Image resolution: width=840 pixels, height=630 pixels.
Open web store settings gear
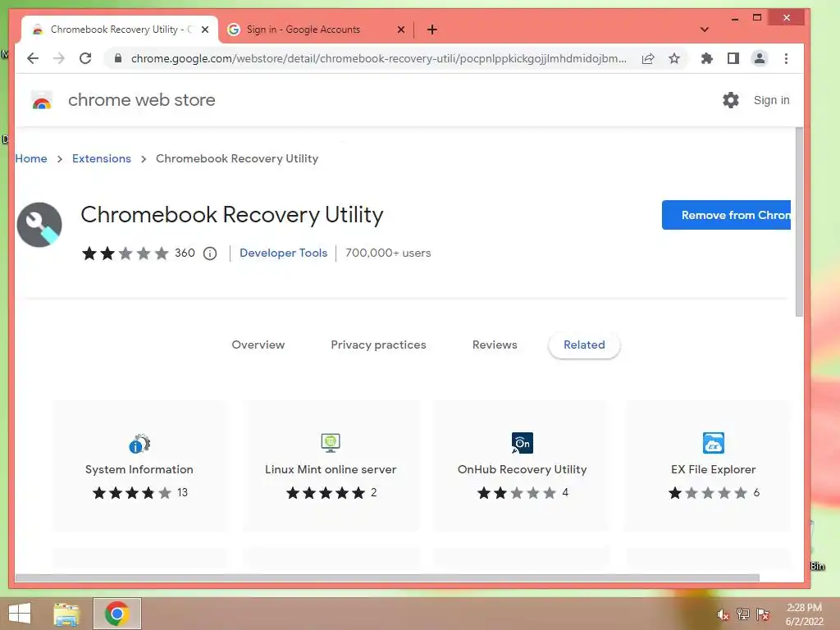(731, 100)
